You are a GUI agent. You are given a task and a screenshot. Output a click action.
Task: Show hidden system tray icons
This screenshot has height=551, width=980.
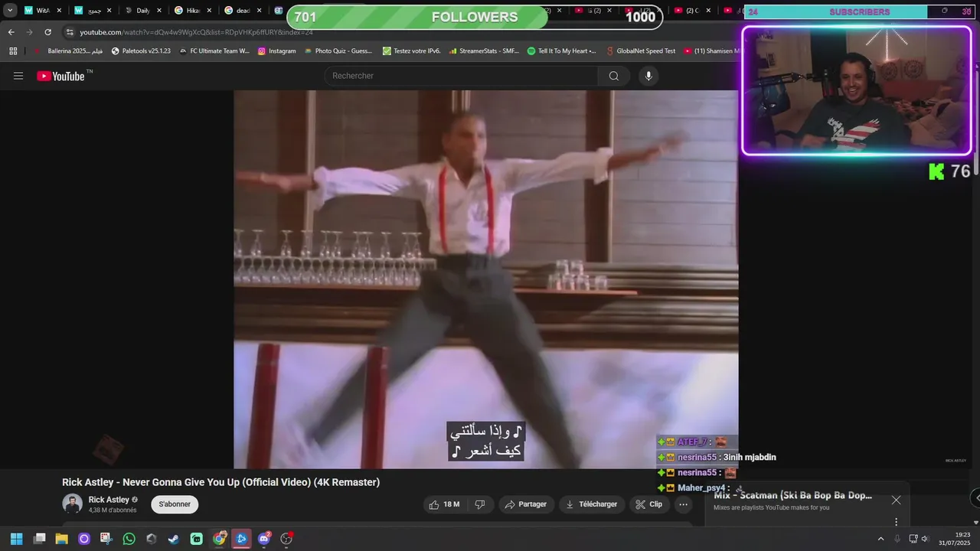tap(880, 539)
